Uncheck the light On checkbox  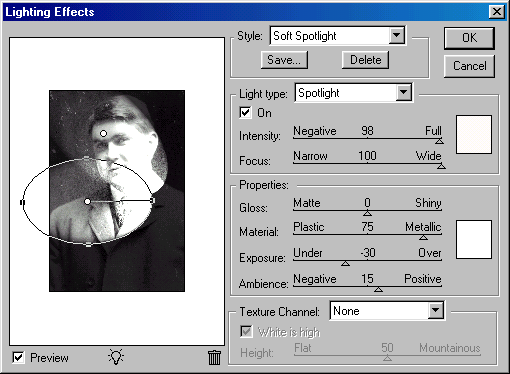tap(245, 113)
